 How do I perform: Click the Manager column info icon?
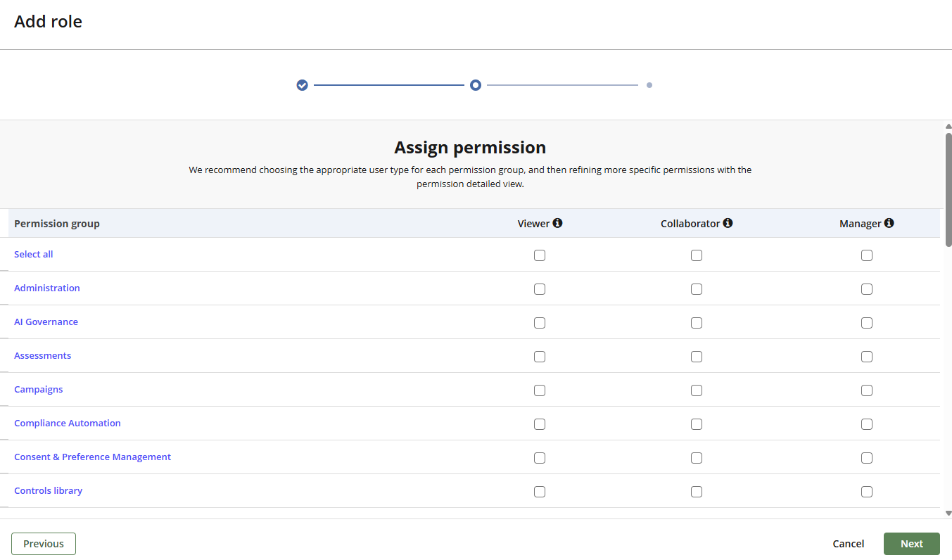pos(890,223)
